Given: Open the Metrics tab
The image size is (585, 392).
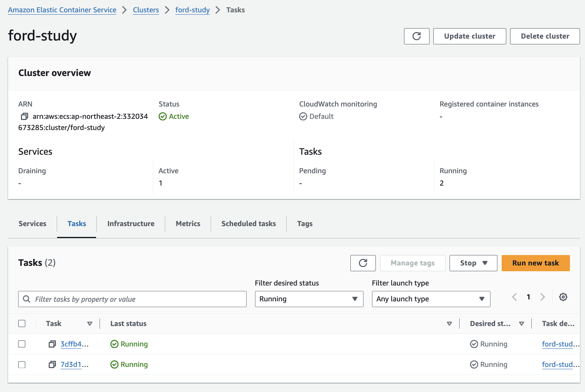Looking at the screenshot, I should click(x=188, y=224).
